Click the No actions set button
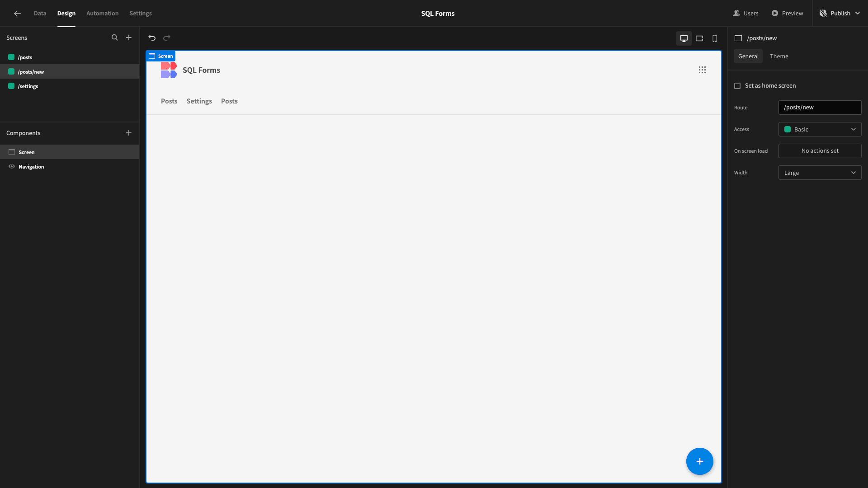 [x=819, y=150]
